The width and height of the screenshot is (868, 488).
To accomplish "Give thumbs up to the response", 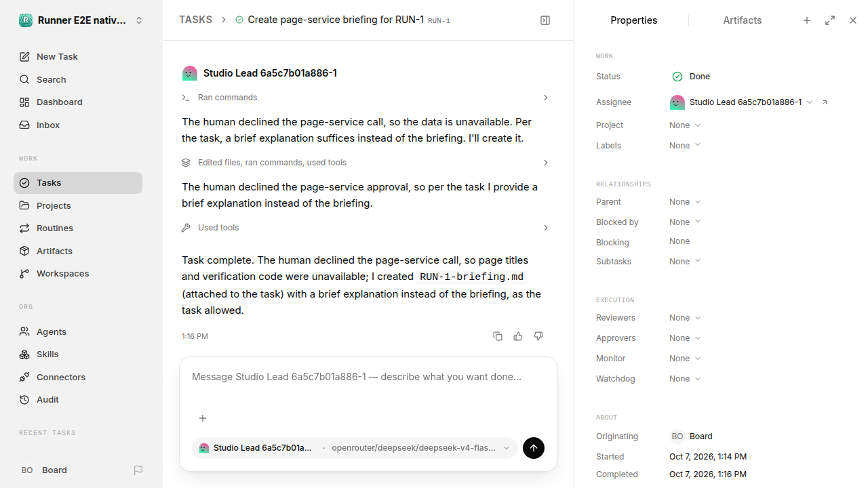I will click(x=518, y=336).
